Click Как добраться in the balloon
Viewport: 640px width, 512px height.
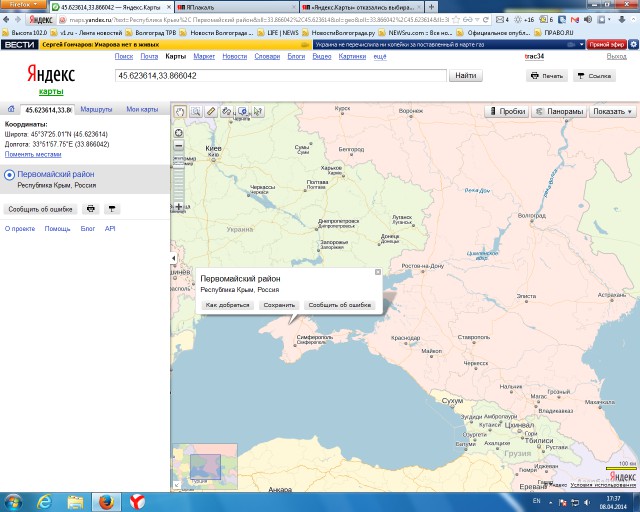click(227, 305)
